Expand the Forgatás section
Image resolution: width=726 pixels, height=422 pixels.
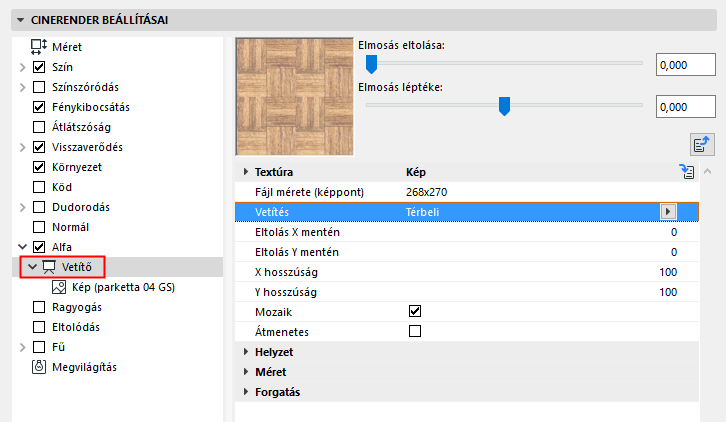pos(246,392)
